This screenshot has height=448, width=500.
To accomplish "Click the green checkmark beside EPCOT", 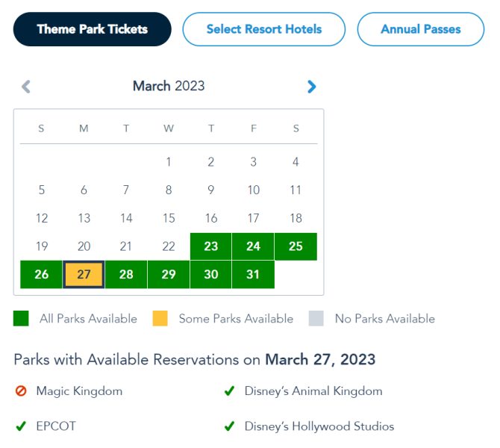I will click(21, 427).
